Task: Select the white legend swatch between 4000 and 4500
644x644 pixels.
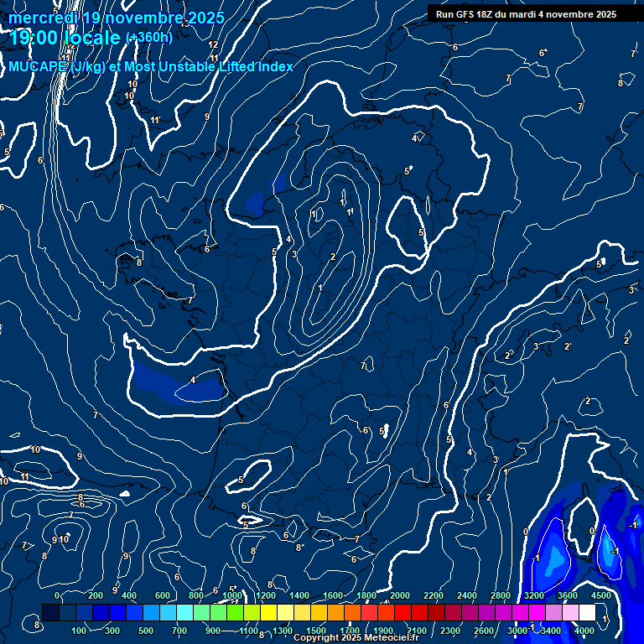Action: [587, 612]
